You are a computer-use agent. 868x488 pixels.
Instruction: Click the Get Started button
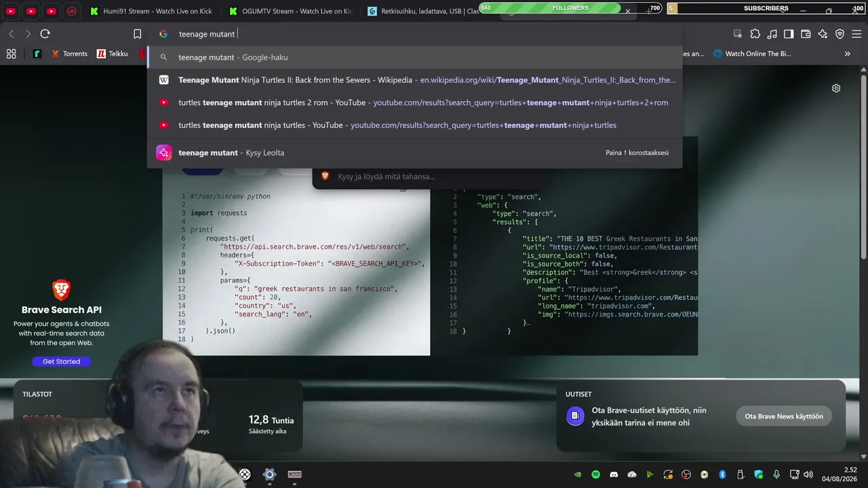tap(61, 361)
